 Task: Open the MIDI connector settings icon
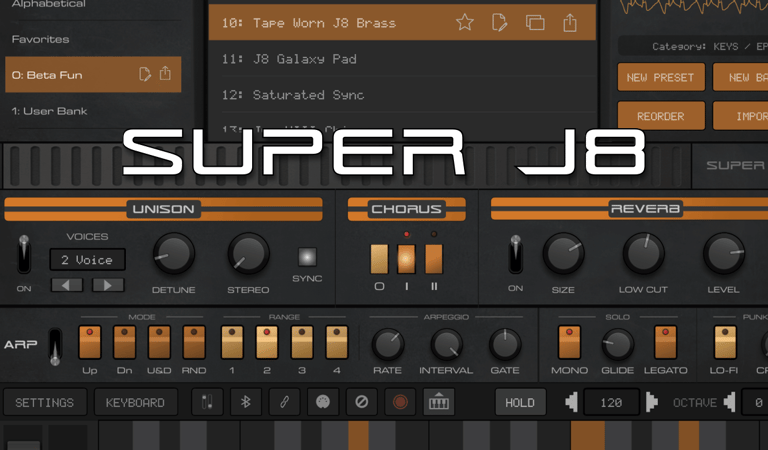(322, 402)
